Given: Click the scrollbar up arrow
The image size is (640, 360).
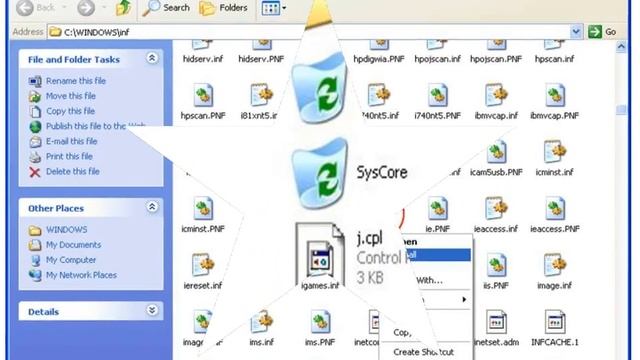Looking at the screenshot, I should coord(621,47).
